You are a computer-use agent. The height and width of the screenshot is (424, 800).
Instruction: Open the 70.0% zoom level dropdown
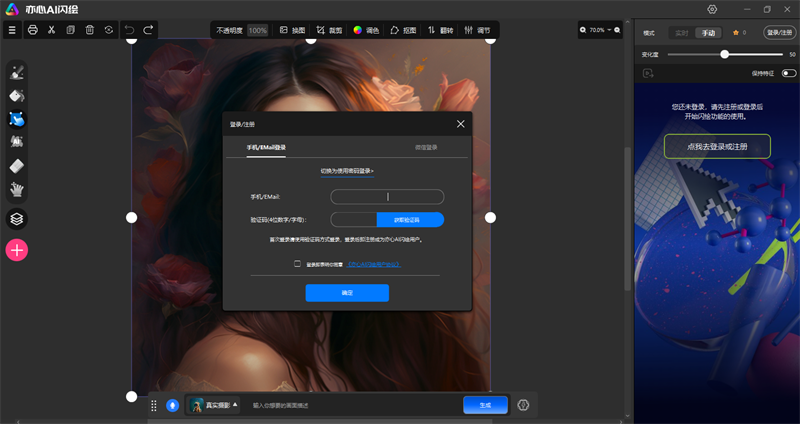(598, 30)
